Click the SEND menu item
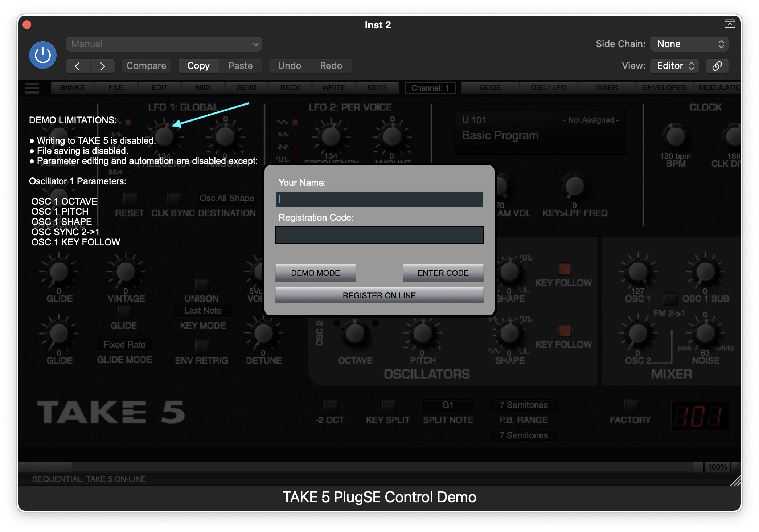 point(246,88)
